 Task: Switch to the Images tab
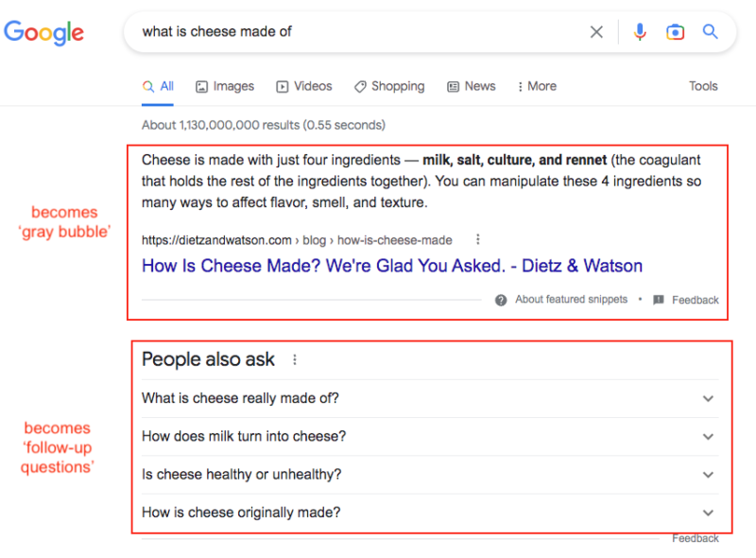(x=225, y=86)
